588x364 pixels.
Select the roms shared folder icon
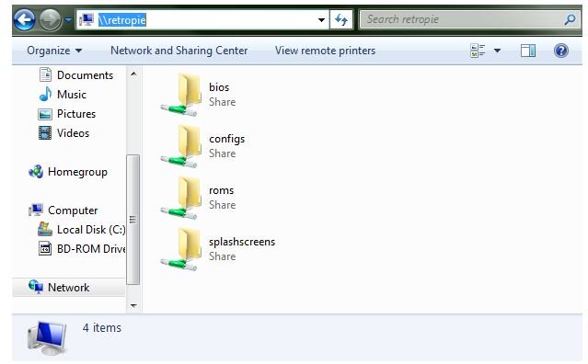181,198
